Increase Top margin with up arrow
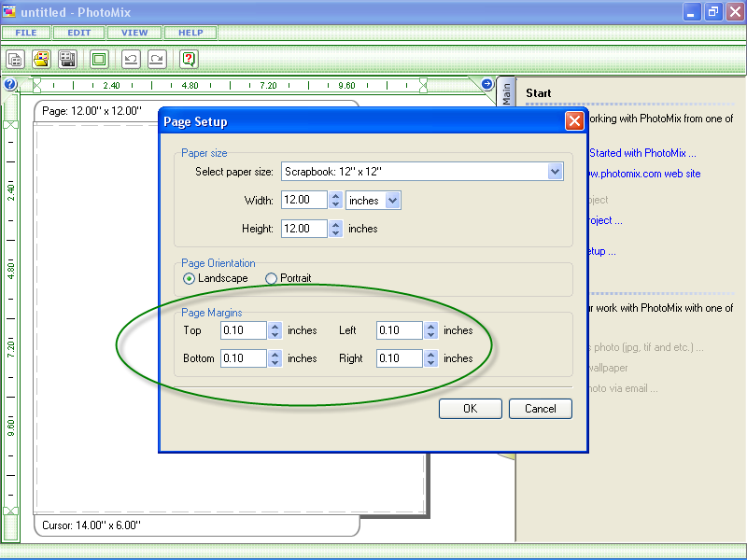 275,326
